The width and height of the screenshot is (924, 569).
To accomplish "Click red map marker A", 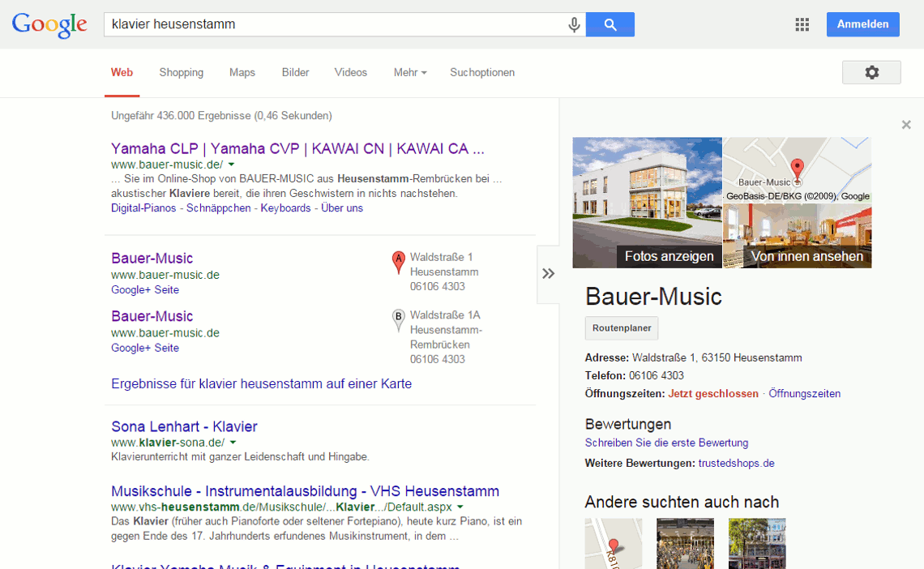I will point(399,263).
